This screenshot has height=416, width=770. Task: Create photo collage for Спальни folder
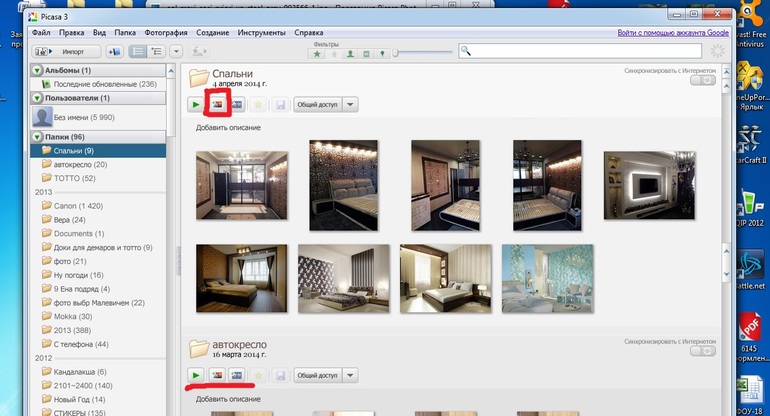coord(216,104)
